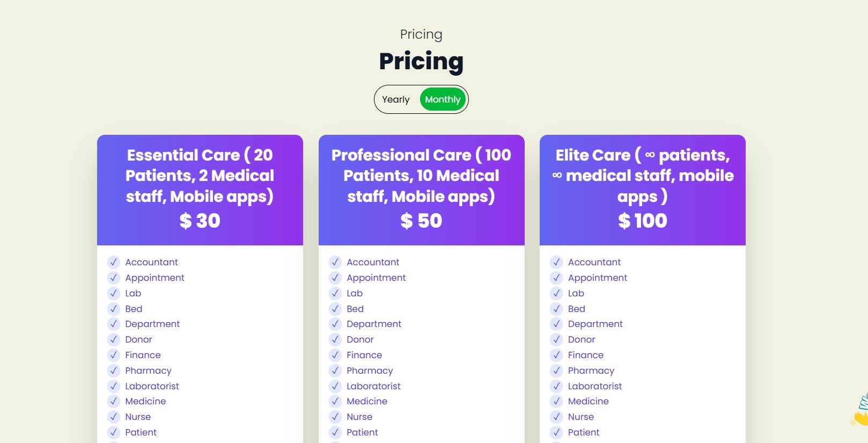This screenshot has height=443, width=868.
Task: Click Patient feature in Elite Care list
Action: pyautogui.click(x=584, y=432)
